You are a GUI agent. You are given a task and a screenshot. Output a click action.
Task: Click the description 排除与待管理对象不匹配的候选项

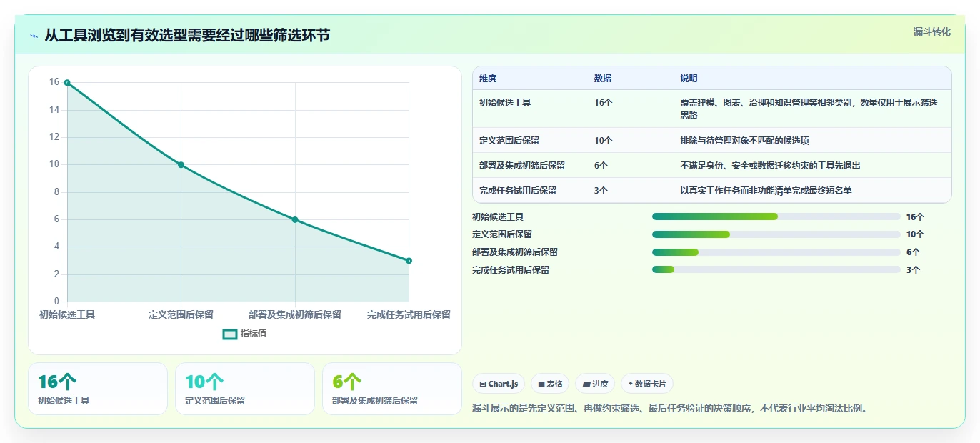[745, 141]
